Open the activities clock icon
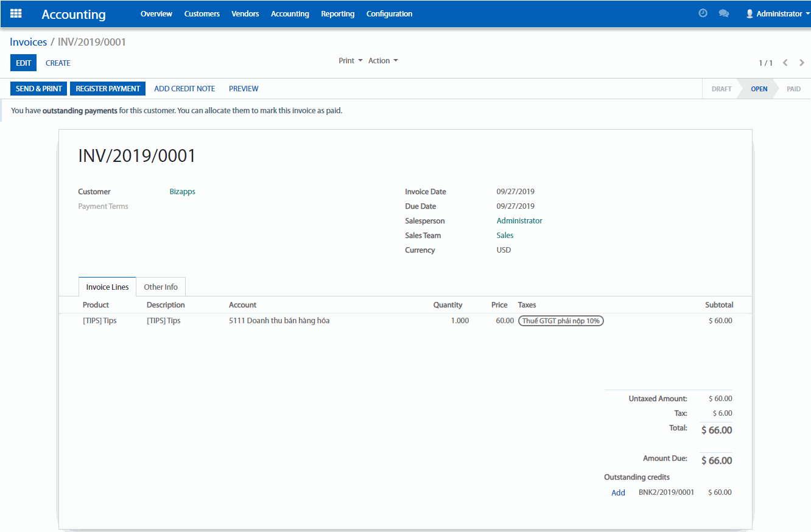 (703, 13)
